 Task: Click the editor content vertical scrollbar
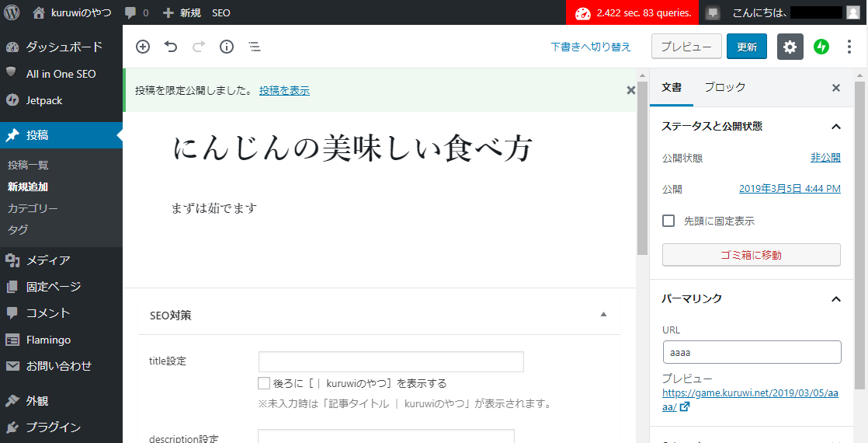click(x=642, y=168)
